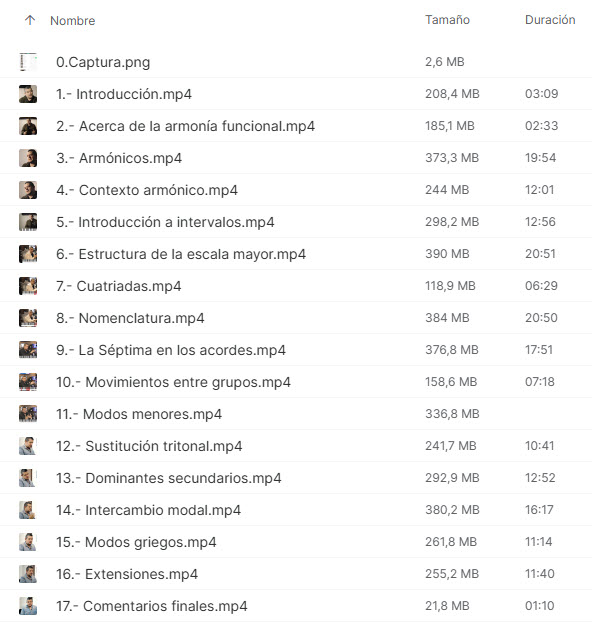Sort files by the Nombre column

point(73,21)
